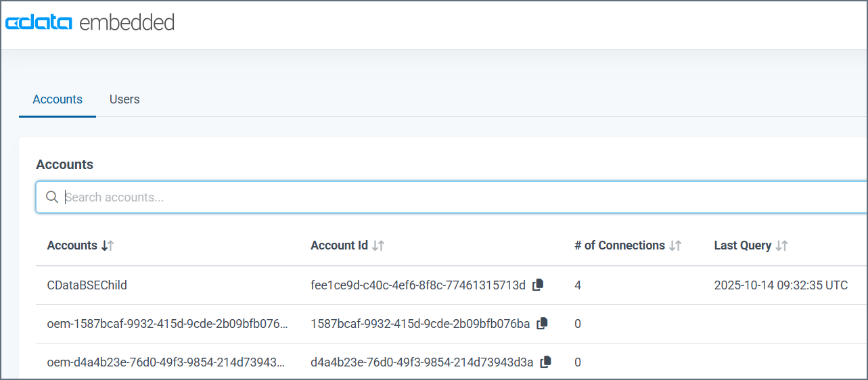Open the oem-1587bcaf account row
868x380 pixels.
point(167,324)
